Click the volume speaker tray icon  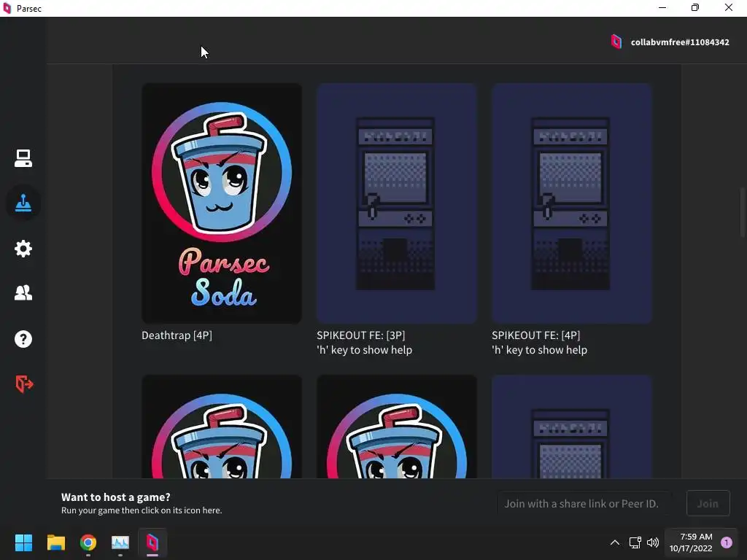653,542
